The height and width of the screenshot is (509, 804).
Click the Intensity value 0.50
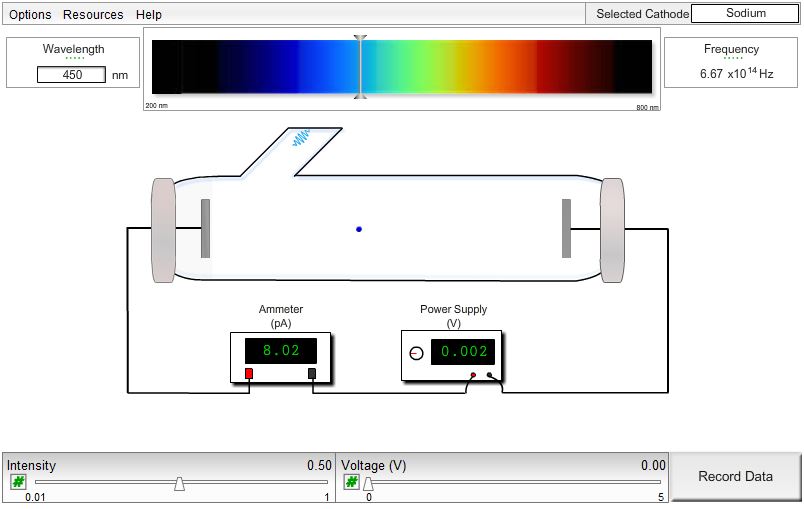(x=319, y=465)
